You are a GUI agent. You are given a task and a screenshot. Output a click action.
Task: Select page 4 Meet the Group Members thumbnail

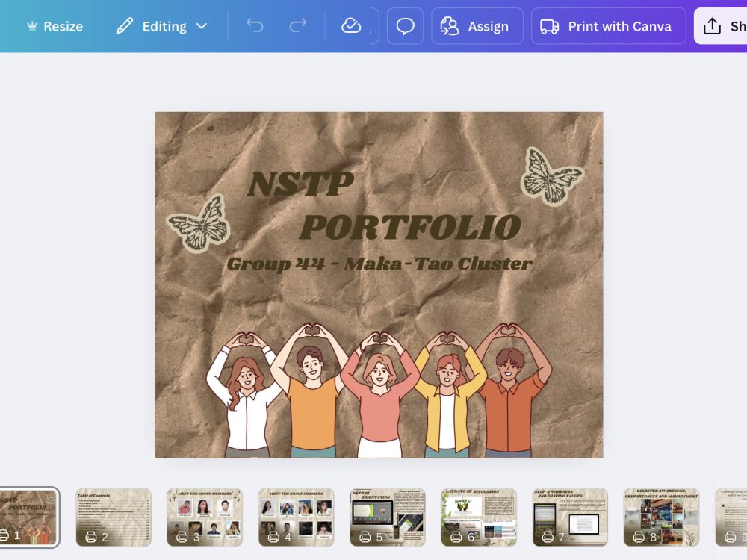(x=297, y=517)
